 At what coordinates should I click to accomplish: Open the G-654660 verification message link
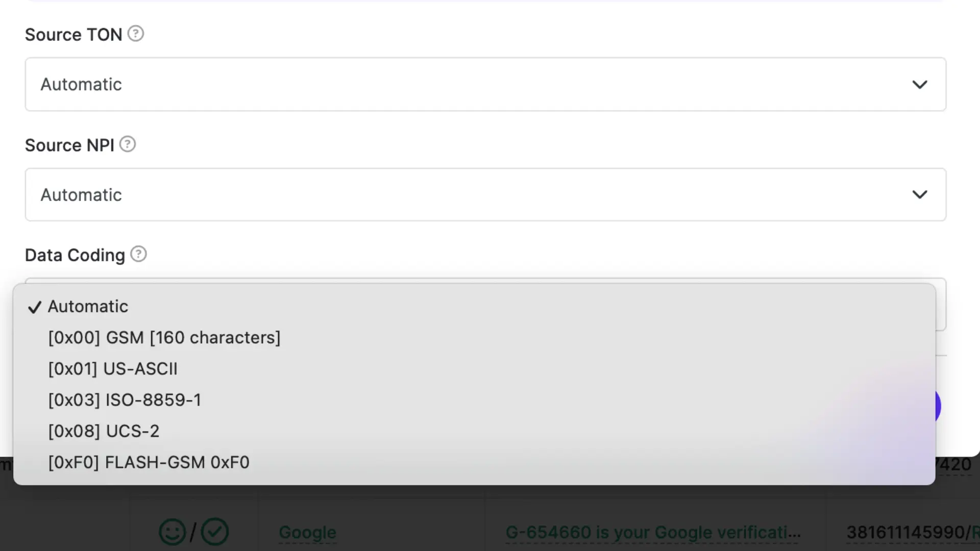(x=653, y=532)
